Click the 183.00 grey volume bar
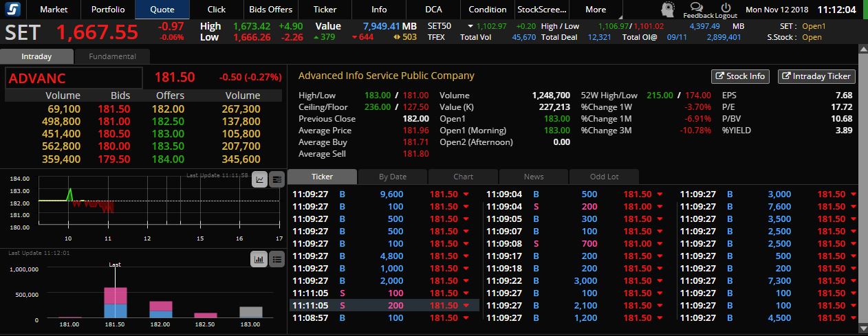Image resolution: width=868 pixels, height=336 pixels. pos(251,312)
